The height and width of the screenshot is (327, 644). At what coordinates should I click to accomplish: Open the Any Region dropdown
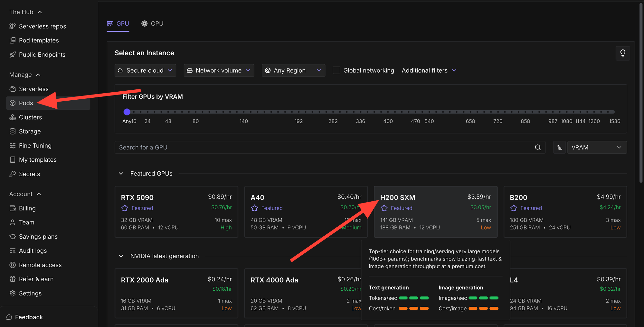[x=293, y=70]
